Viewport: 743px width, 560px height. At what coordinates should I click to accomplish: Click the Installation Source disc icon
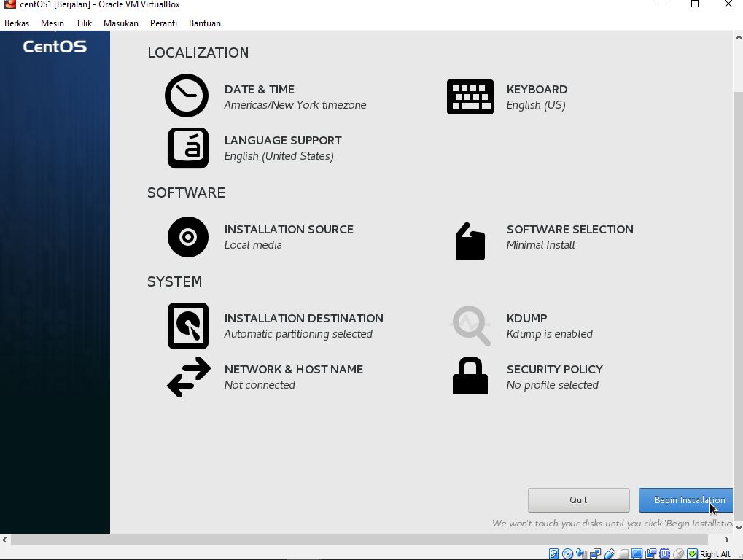coord(188,237)
